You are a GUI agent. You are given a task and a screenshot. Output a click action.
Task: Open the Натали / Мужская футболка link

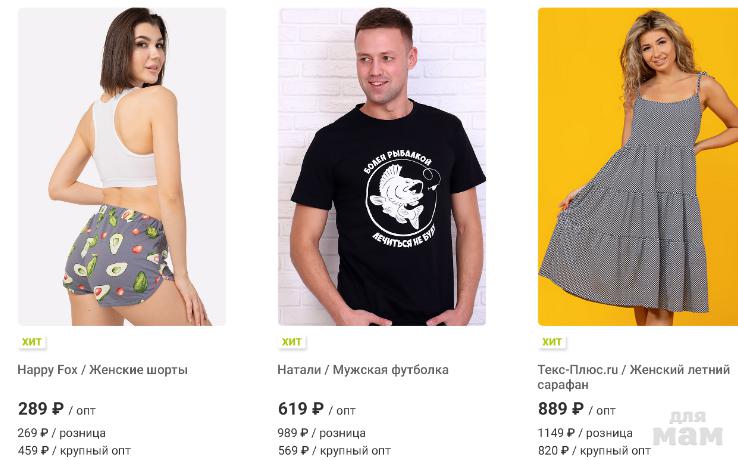363,370
